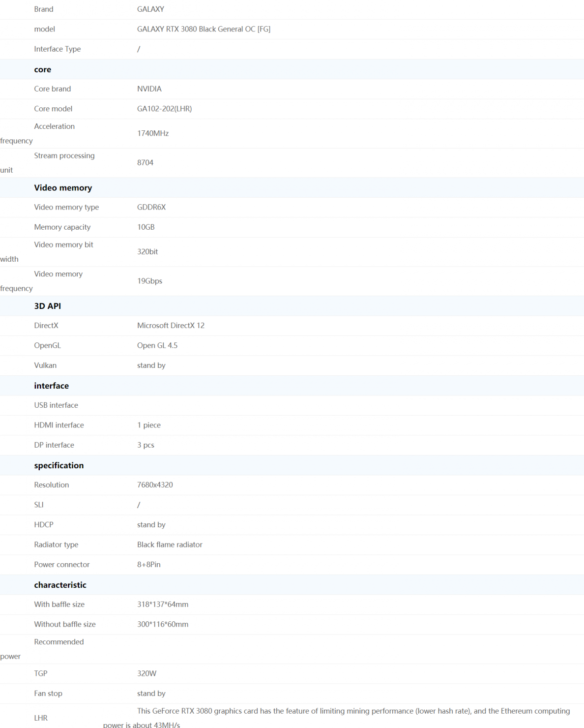Click the Open GL 4.5 value
Viewport: 584px width, 728px height.
(x=157, y=346)
